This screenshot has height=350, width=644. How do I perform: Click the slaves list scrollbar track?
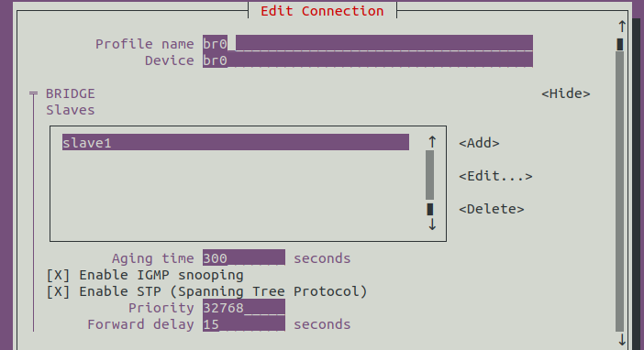pos(430,175)
